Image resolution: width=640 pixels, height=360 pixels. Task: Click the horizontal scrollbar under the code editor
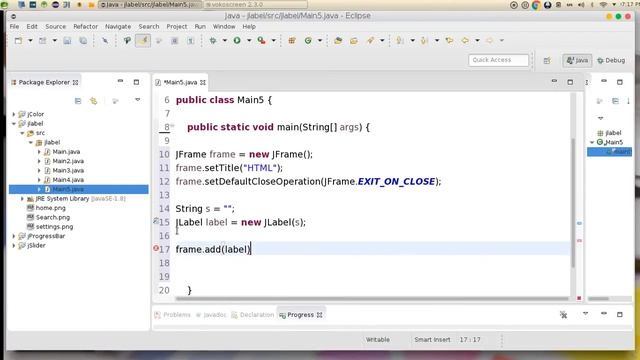point(371,299)
